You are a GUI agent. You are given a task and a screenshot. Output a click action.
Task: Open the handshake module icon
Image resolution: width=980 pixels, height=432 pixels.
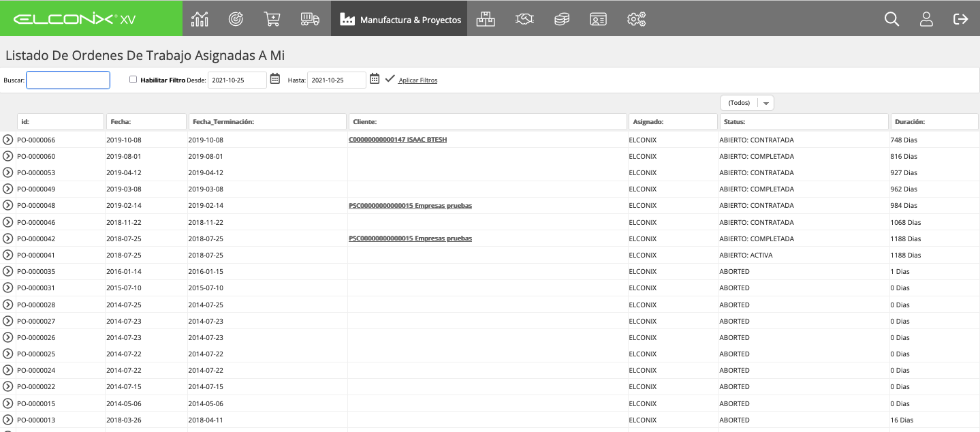click(x=524, y=19)
